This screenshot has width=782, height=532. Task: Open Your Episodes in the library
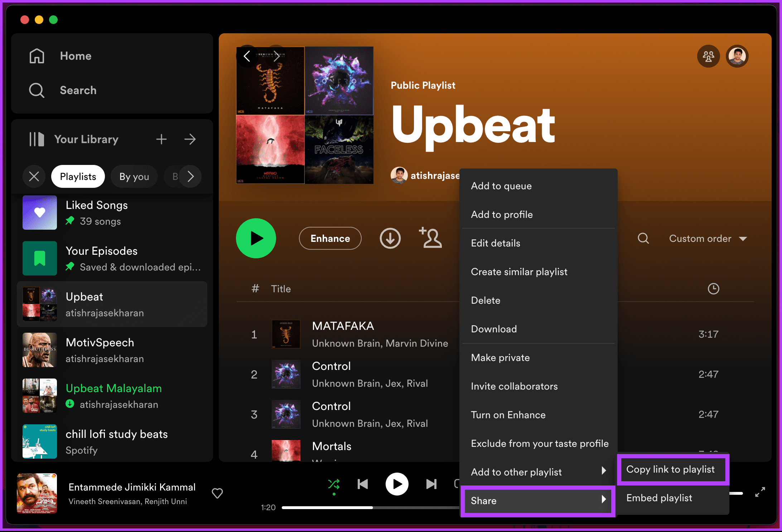(x=112, y=258)
